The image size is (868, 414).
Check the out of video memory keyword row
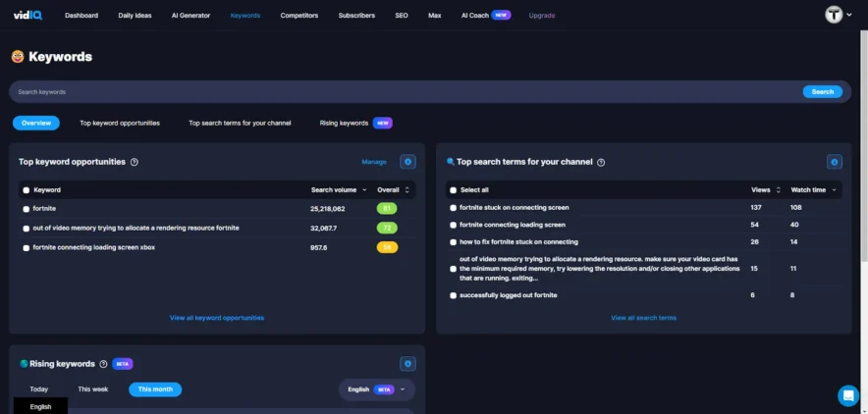[26, 229]
